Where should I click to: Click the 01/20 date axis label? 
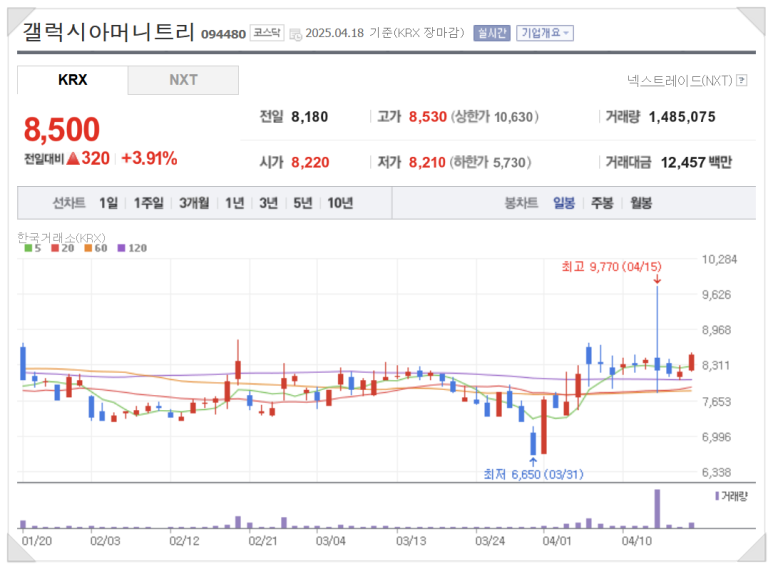point(36,541)
